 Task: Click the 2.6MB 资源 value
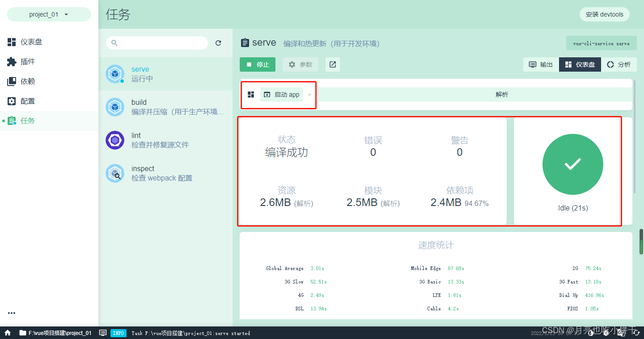tap(275, 202)
